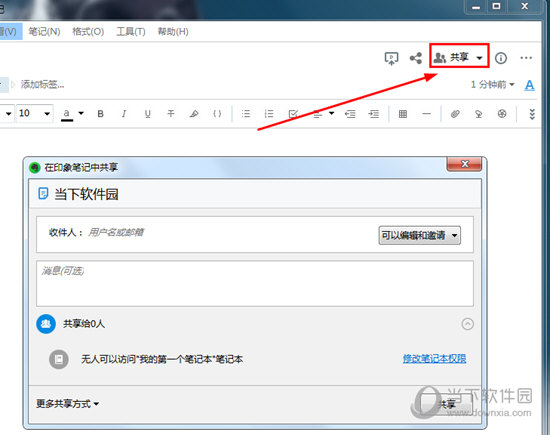
Task: Toggle strikethrough formatting
Action: click(x=171, y=114)
